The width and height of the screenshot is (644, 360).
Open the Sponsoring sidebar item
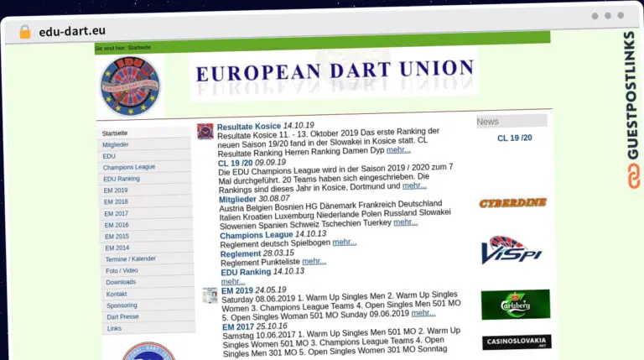coord(122,305)
